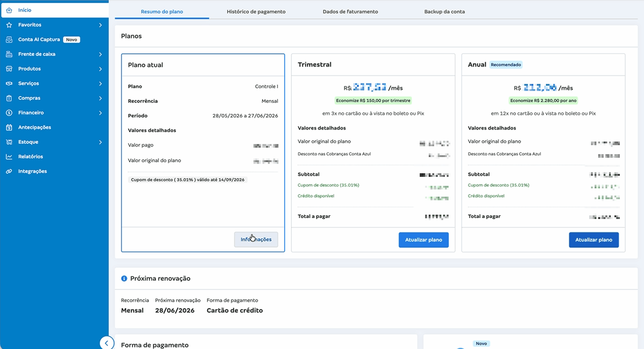Click Atualizar plano for Anual plan

[594, 240]
